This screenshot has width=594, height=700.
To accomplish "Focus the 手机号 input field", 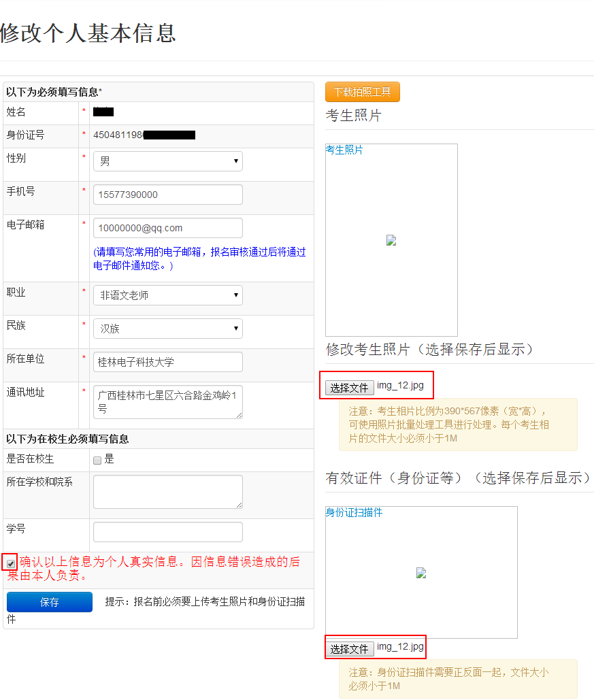I will pos(167,195).
